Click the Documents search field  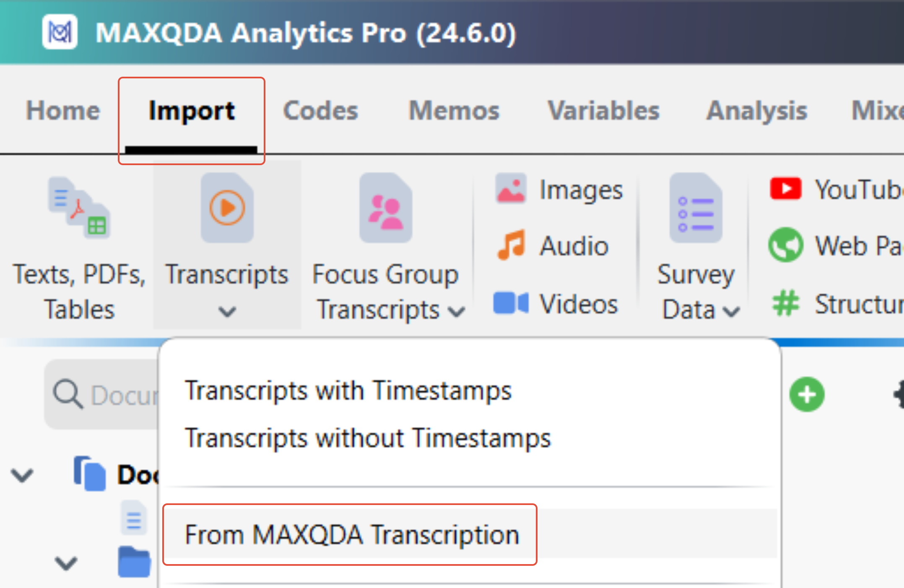(x=101, y=394)
